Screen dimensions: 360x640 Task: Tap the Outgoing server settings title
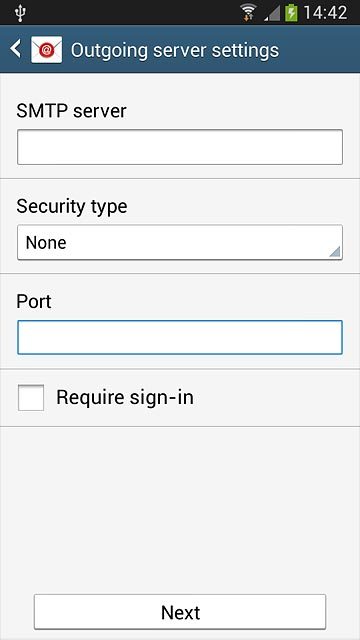pyautogui.click(x=175, y=50)
